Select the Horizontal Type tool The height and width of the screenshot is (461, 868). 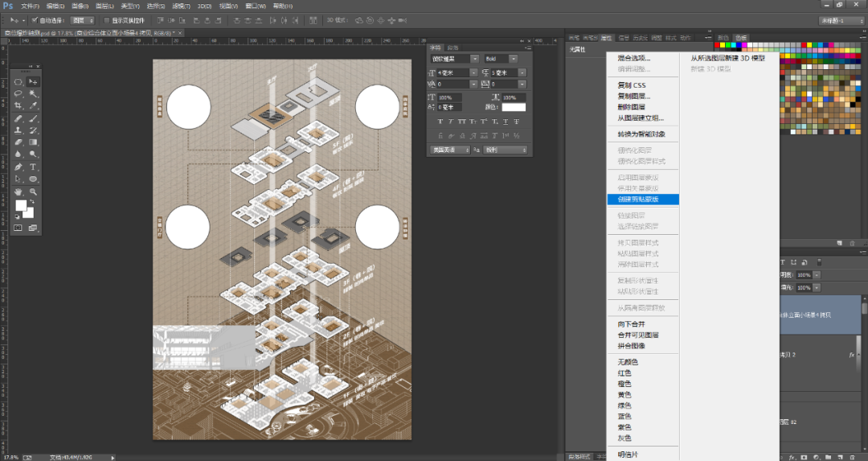(x=33, y=167)
